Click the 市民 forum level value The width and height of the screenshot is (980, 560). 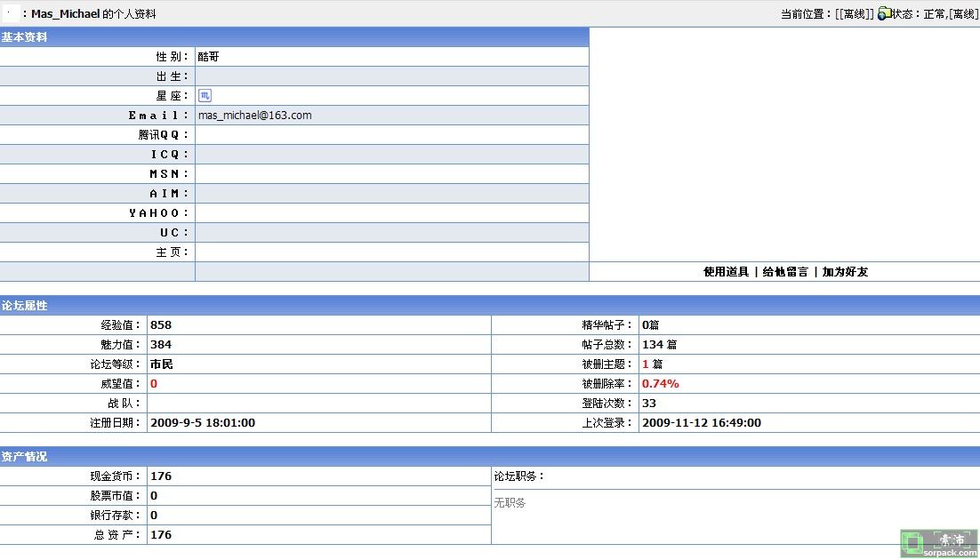[x=161, y=364]
